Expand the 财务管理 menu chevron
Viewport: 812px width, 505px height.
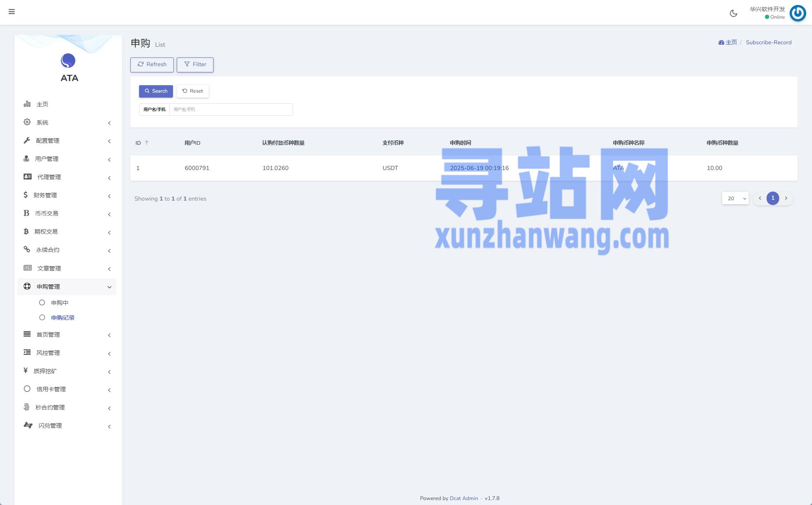(109, 196)
